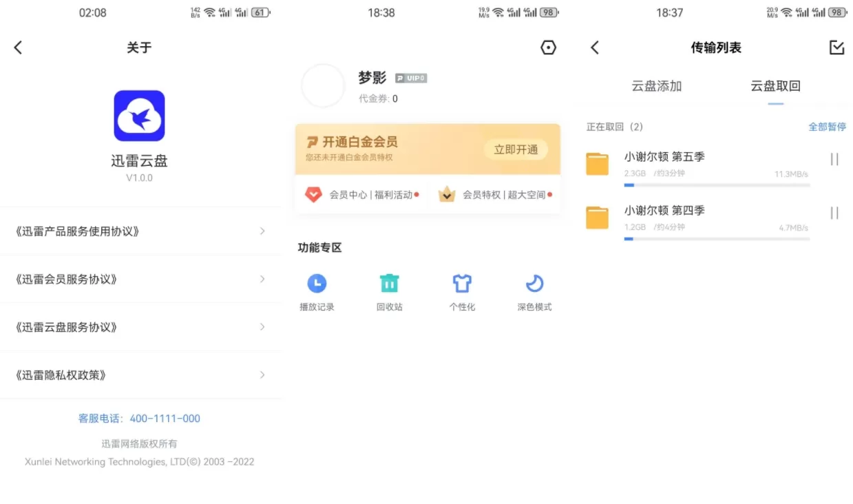This screenshot has width=853, height=504.
Task: Switch to 云盘添加 tab
Action: click(x=657, y=86)
